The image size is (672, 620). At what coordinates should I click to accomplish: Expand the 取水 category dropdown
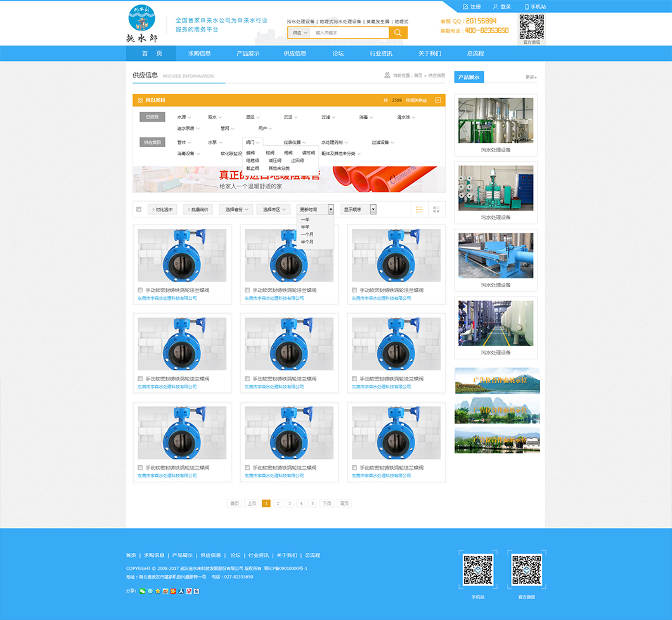click(x=215, y=117)
